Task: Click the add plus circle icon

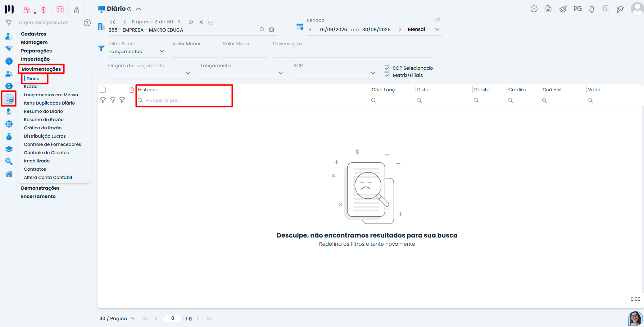Action: [534, 9]
